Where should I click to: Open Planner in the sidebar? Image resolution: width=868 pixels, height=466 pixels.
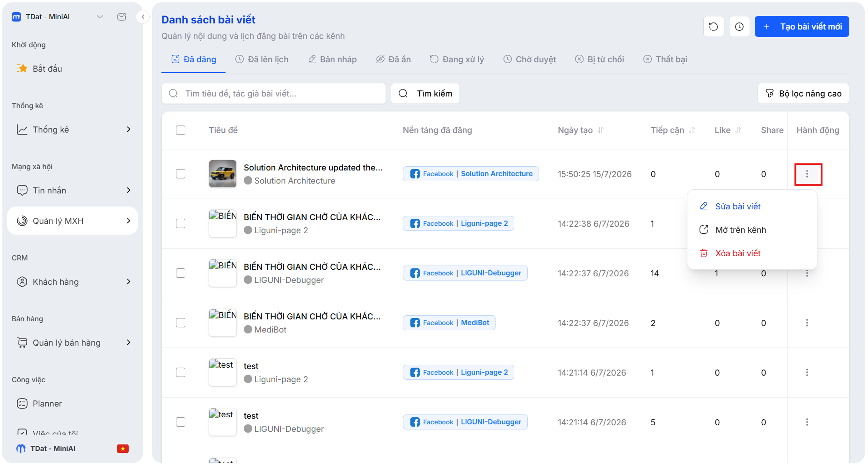pyautogui.click(x=73, y=404)
